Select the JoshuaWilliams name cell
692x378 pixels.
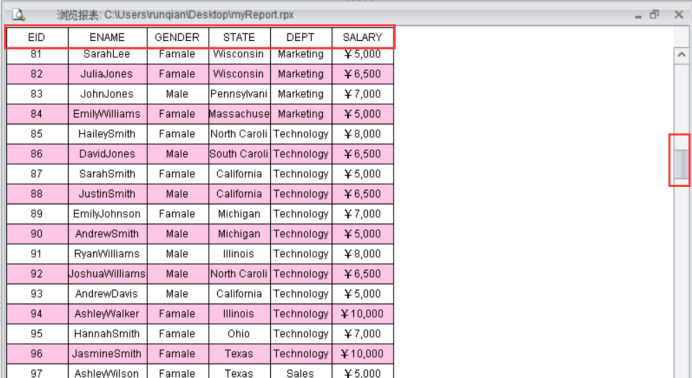click(108, 274)
